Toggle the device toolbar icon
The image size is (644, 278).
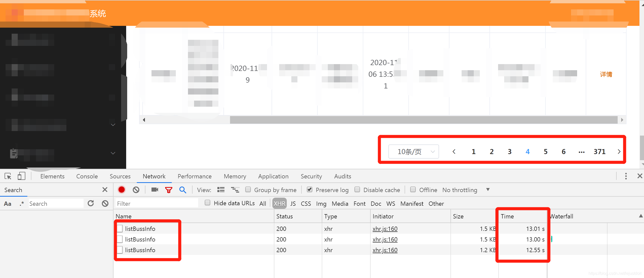coord(21,176)
